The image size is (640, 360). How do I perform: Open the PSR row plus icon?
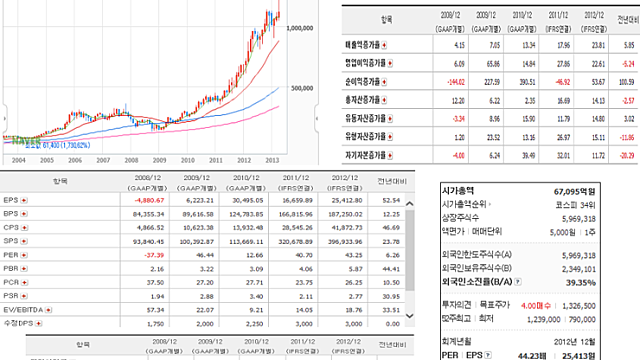tap(24, 296)
